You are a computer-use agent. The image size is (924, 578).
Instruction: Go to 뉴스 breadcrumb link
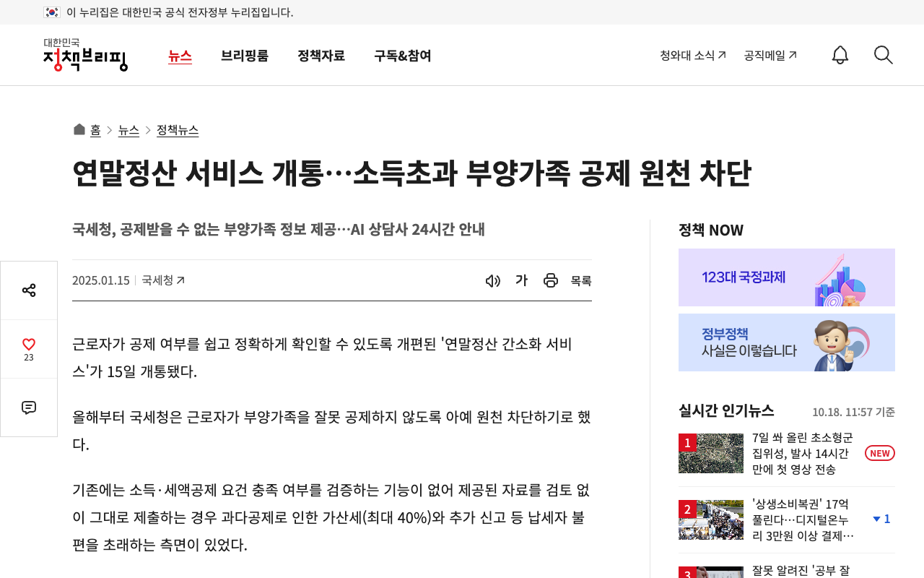tap(128, 130)
